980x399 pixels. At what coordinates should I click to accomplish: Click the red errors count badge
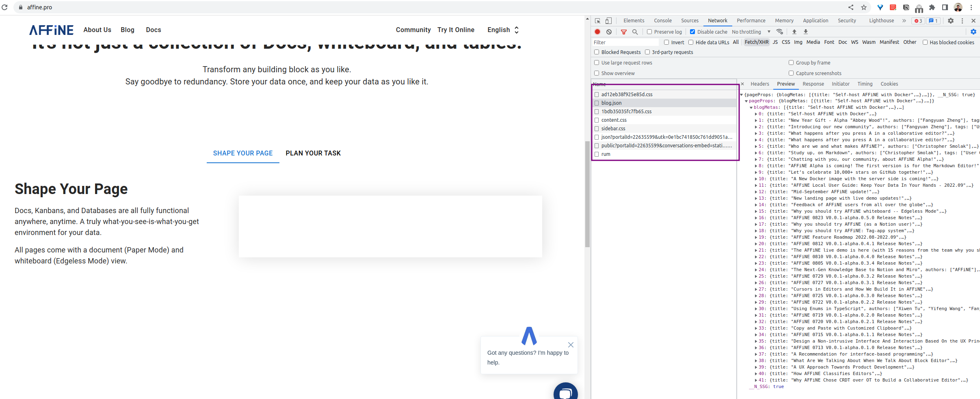click(918, 21)
